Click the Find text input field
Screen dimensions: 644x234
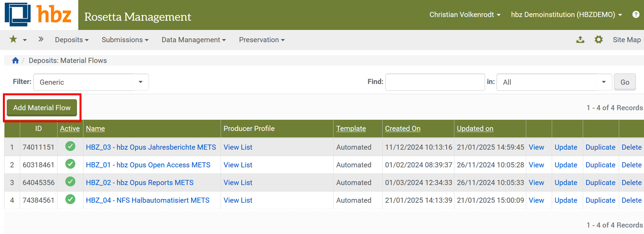coord(435,82)
